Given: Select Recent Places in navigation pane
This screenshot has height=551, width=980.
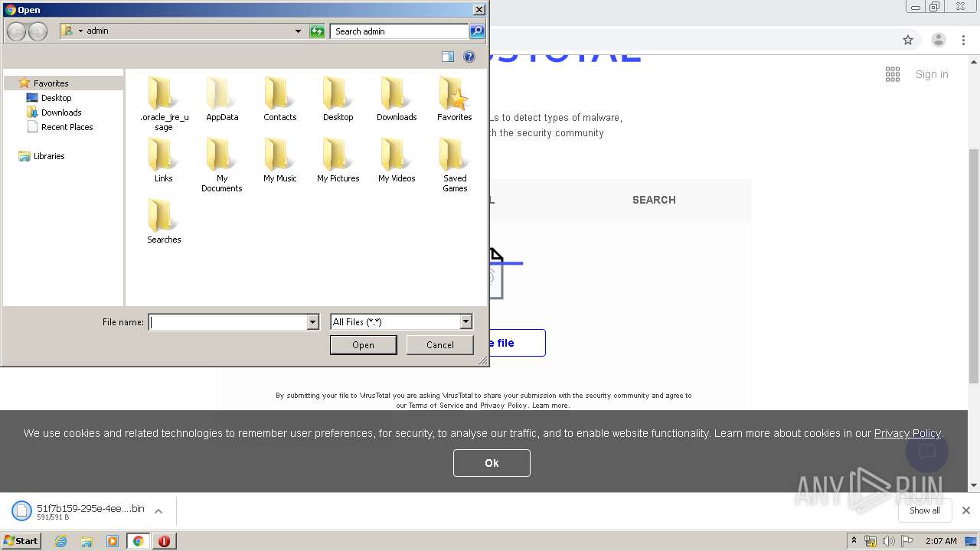Looking at the screenshot, I should tap(67, 127).
